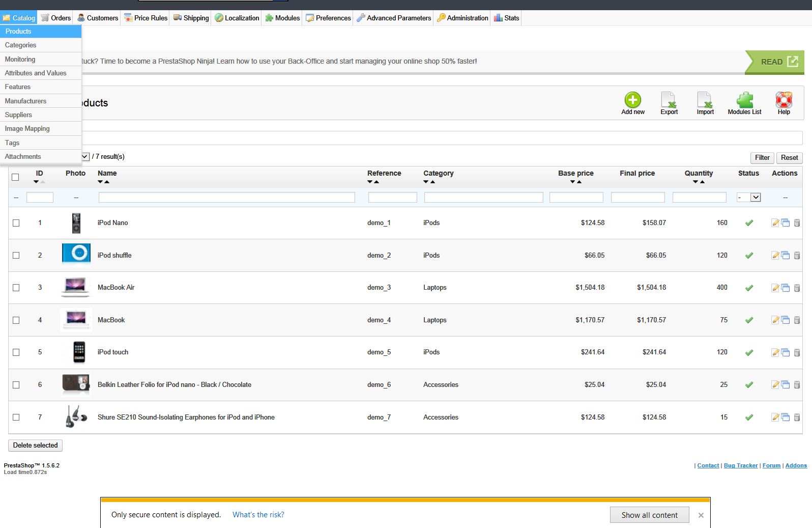Screen dimensions: 812x528
Task: Toggle enabled status of iPod shuffle
Action: pyautogui.click(x=749, y=255)
